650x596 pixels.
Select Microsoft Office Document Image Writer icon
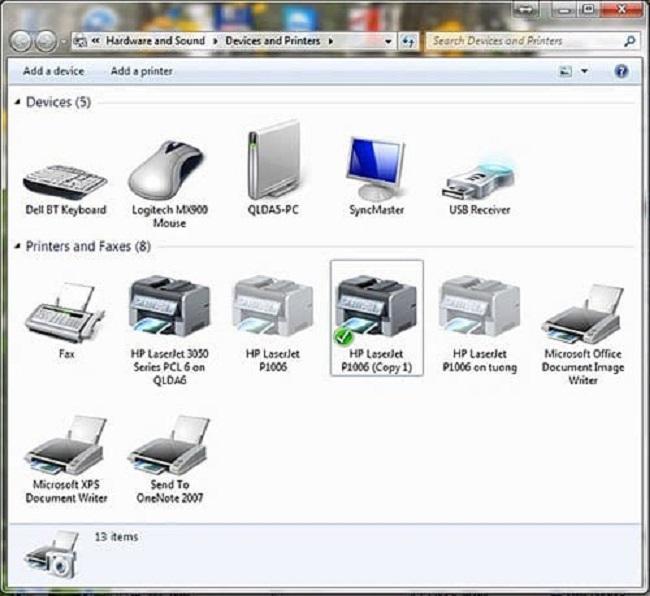coord(582,314)
